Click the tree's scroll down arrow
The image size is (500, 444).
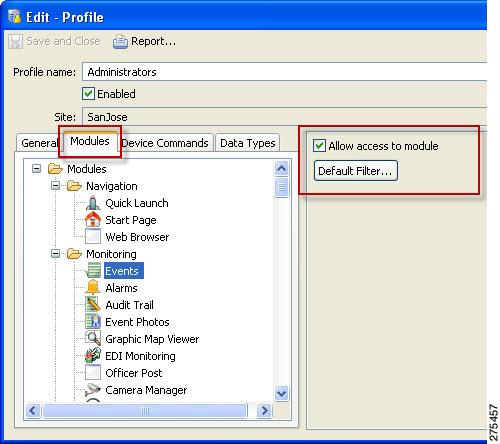[282, 393]
